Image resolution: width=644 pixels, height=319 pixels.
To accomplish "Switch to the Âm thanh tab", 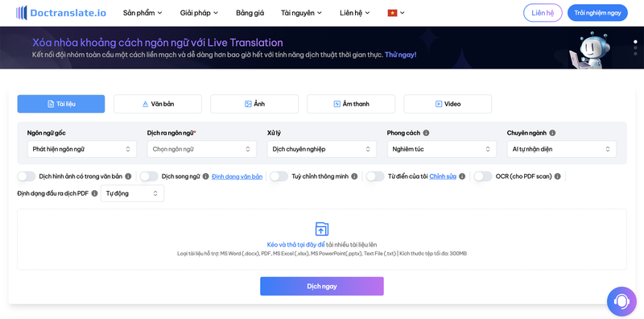I will click(351, 104).
